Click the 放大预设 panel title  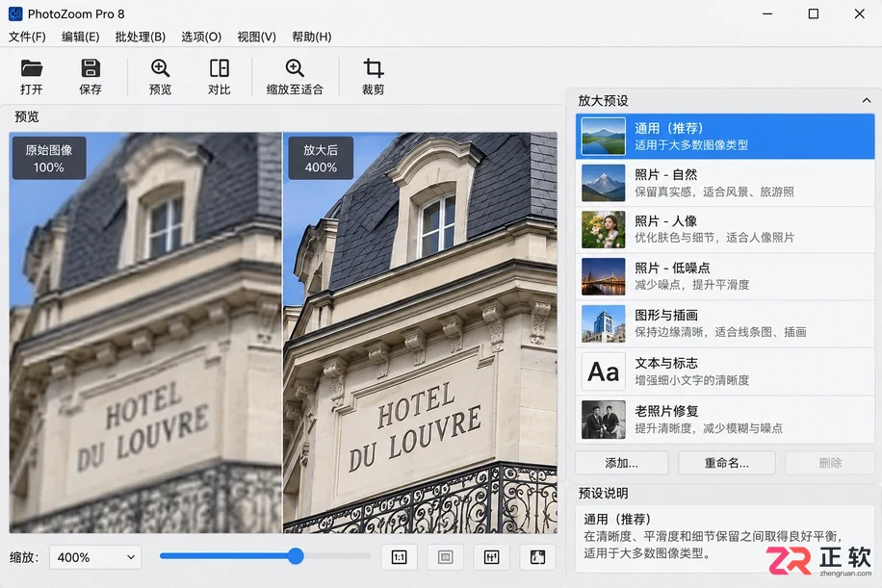[603, 101]
